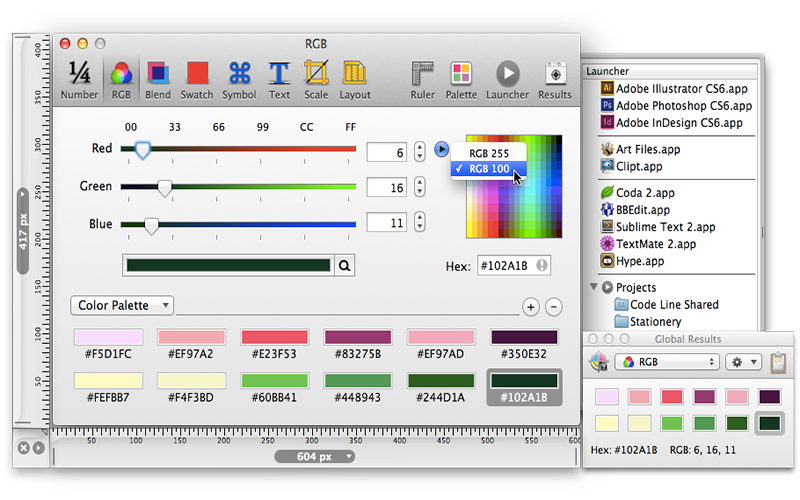Open the Swatch tool
Viewport: 800px width, 500px height.
coord(197,80)
